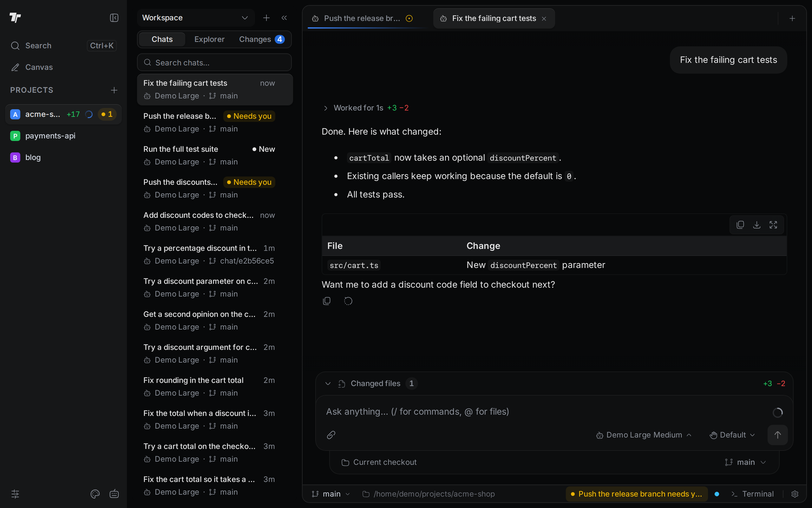Open the Terminal panel
Image resolution: width=812 pixels, height=508 pixels.
click(753, 494)
